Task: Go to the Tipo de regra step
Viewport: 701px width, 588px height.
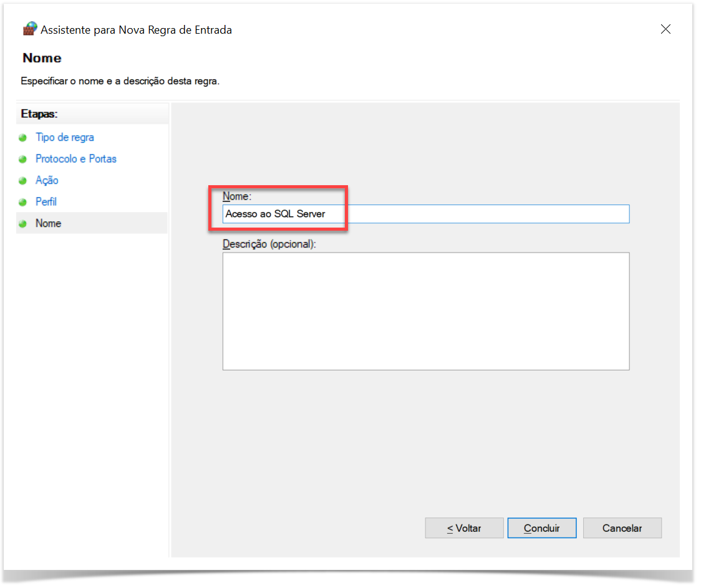Action: coord(65,138)
